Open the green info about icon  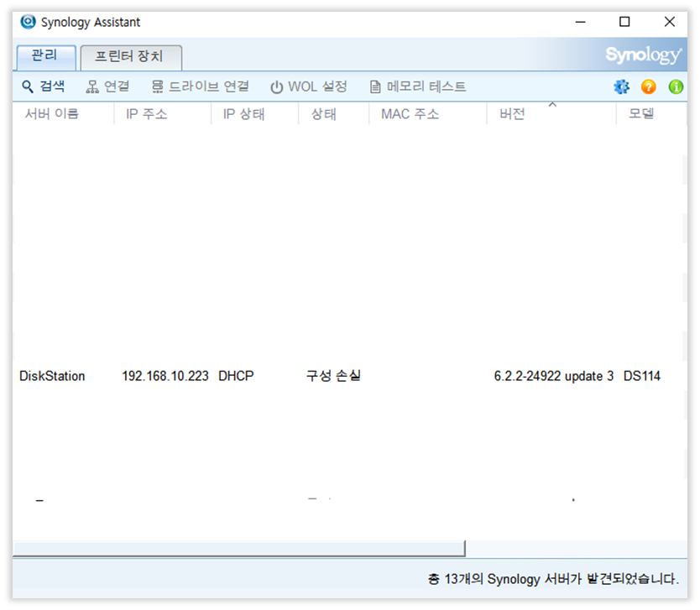(676, 86)
